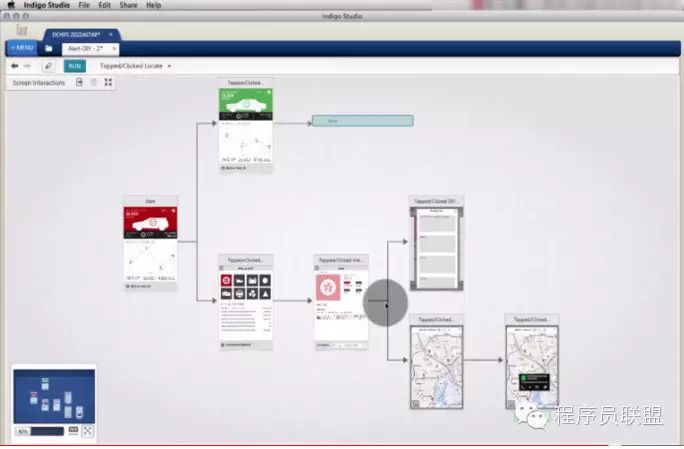This screenshot has width=684, height=449.
Task: Click the application logo icon above MENU
Action: (x=21, y=30)
